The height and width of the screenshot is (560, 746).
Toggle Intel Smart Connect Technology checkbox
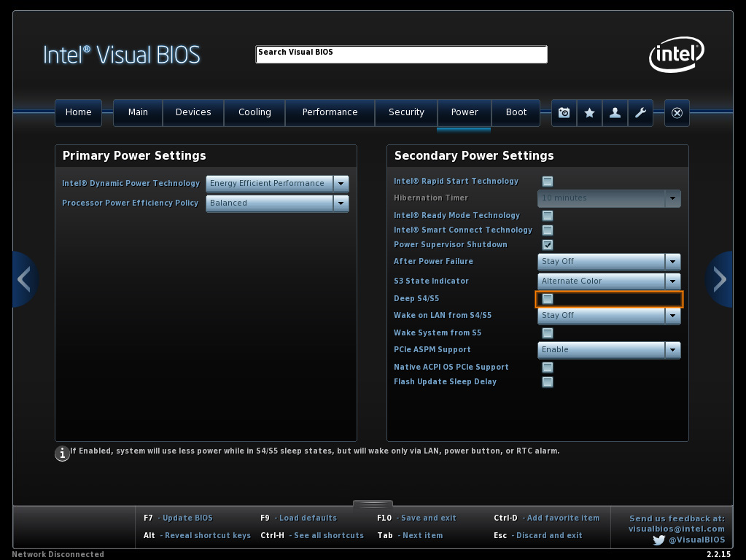(548, 230)
